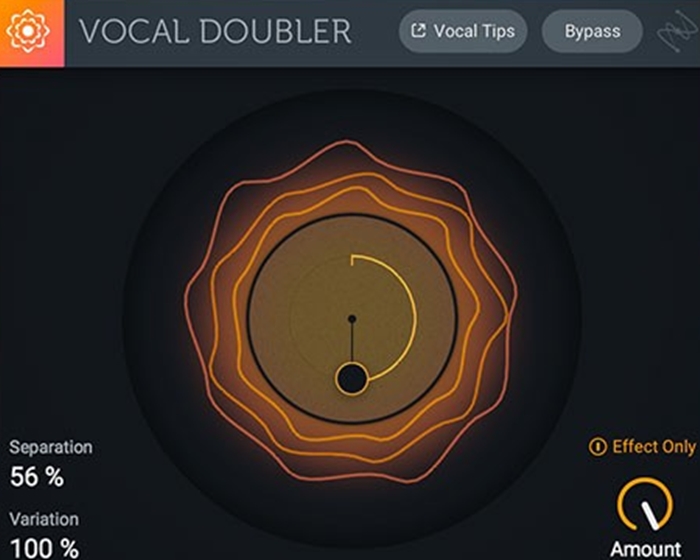The height and width of the screenshot is (560, 700).
Task: Open Vocal Tips link
Action: pyautogui.click(x=463, y=31)
